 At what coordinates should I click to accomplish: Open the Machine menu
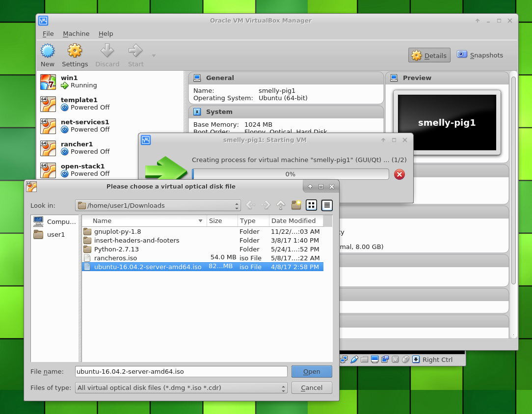76,33
